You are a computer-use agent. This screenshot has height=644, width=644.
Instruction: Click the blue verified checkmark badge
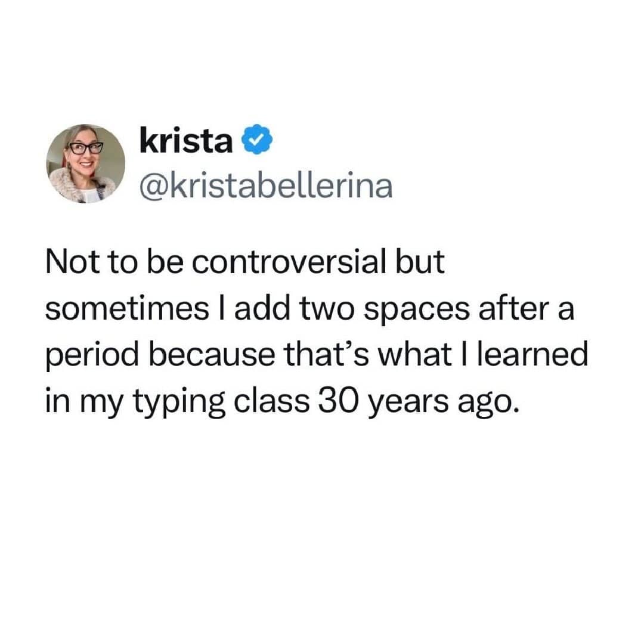(255, 142)
